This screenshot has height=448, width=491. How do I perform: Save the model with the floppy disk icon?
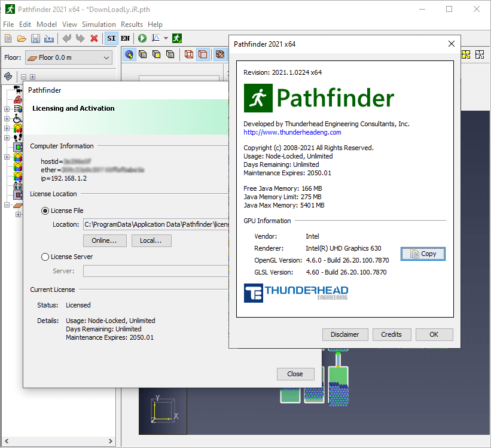click(x=35, y=38)
